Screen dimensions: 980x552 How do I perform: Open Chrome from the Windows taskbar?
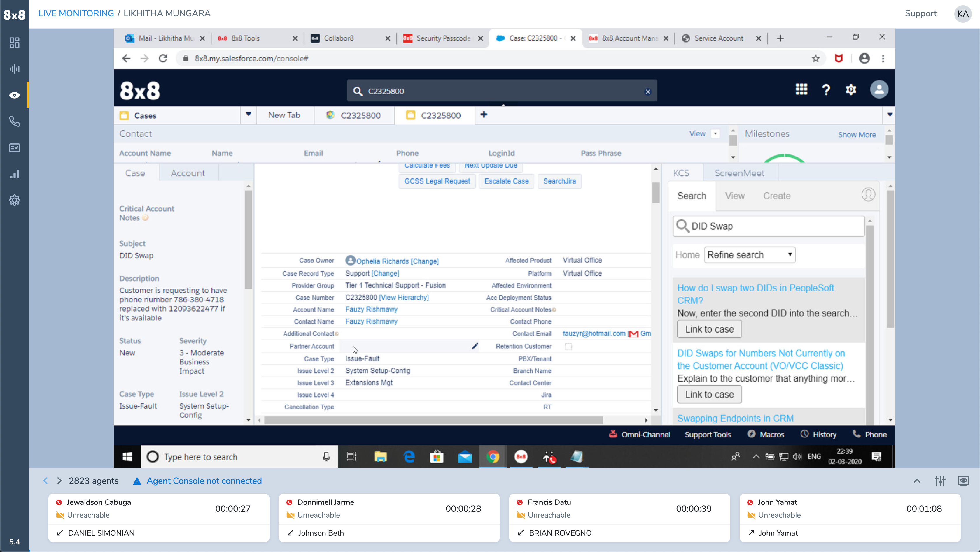pos(493,457)
